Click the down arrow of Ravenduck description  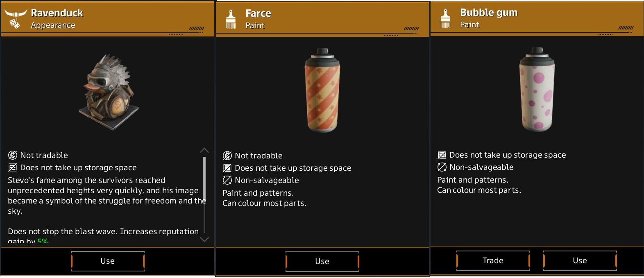coord(204,239)
